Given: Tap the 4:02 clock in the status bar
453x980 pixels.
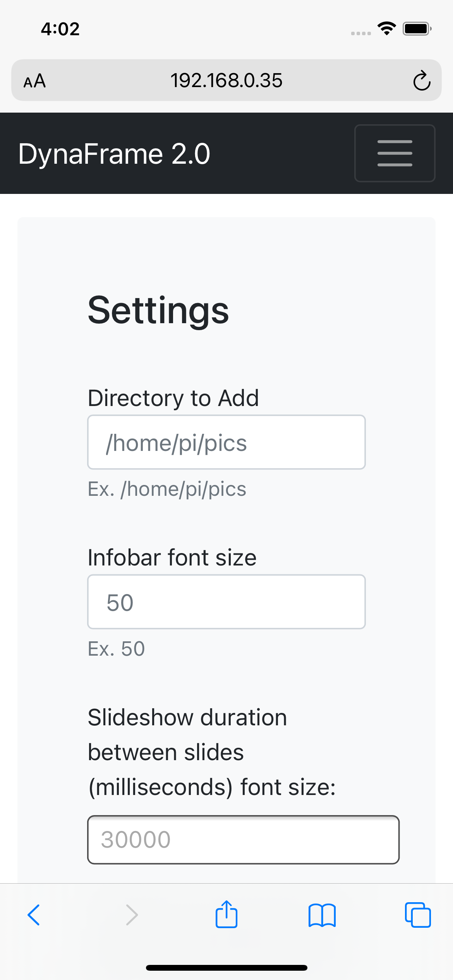Looking at the screenshot, I should tap(61, 29).
